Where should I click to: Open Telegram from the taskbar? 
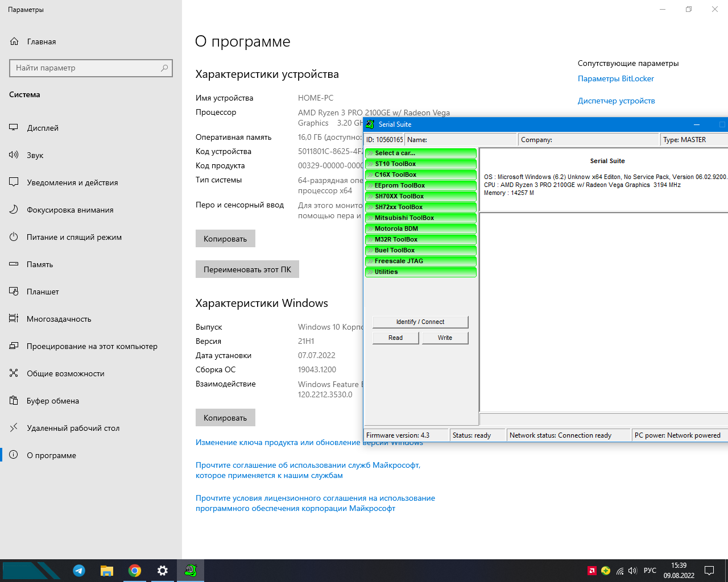(79, 571)
